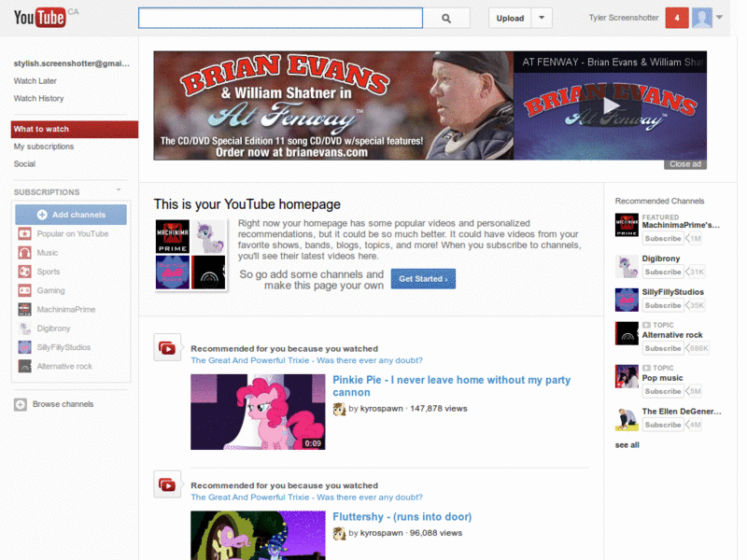The width and height of the screenshot is (747, 560).
Task: Click the Brian Evans banner ad image
Action: [333, 105]
